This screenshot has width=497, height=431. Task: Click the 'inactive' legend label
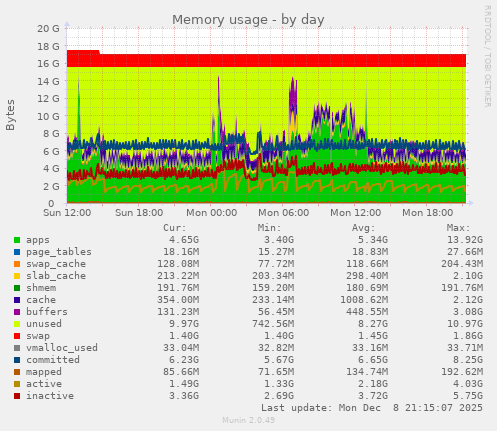pos(50,396)
